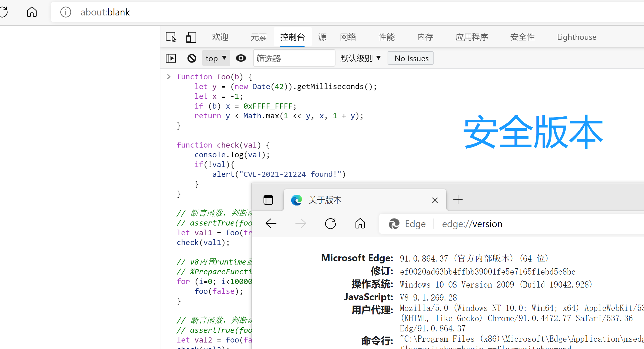This screenshot has width=644, height=349.
Task: Open the 安全性 tab
Action: click(x=522, y=37)
